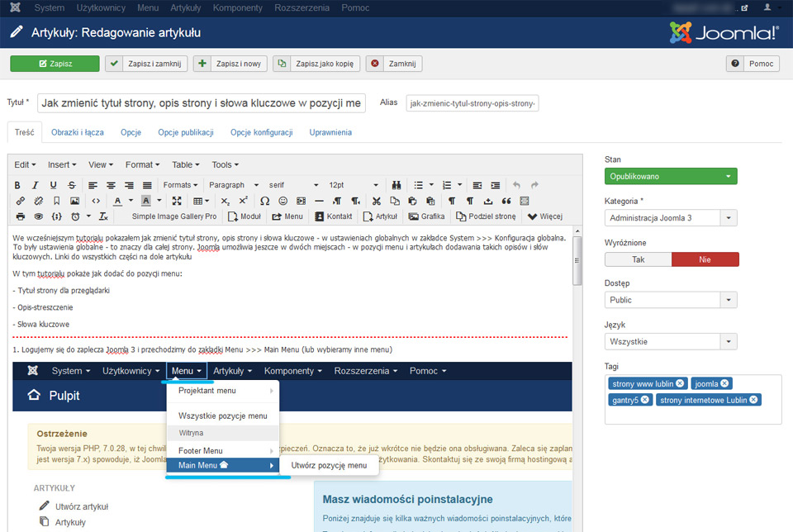Print the article with printer icon

click(20, 216)
